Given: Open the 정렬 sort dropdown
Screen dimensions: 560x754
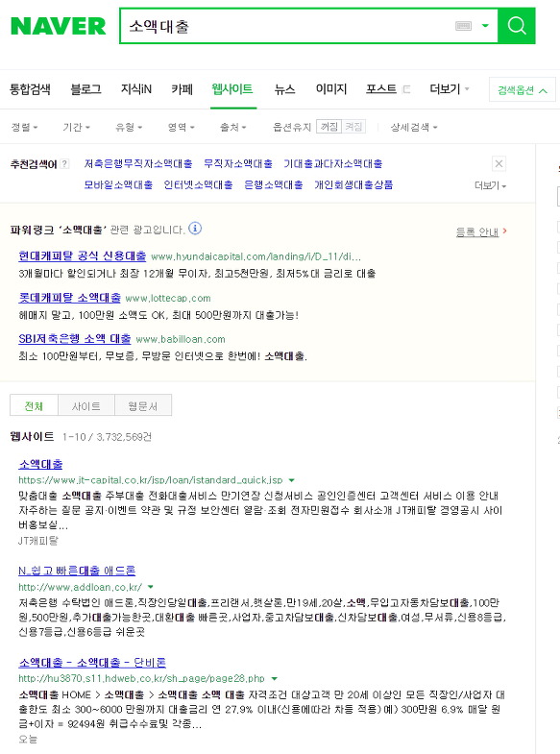Looking at the screenshot, I should coord(24,128).
